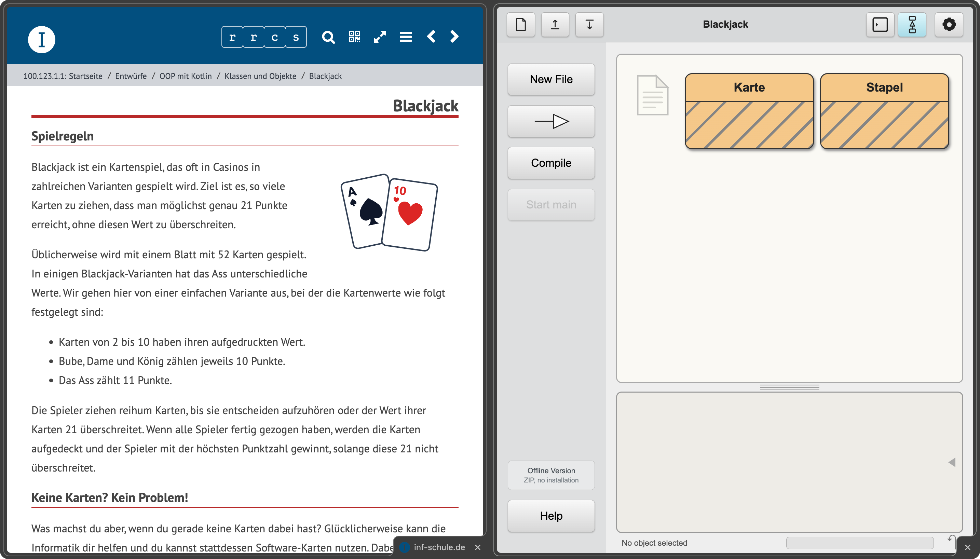Screen dimensions: 980x559
Task: Show the QR code icon
Action: [x=354, y=37]
